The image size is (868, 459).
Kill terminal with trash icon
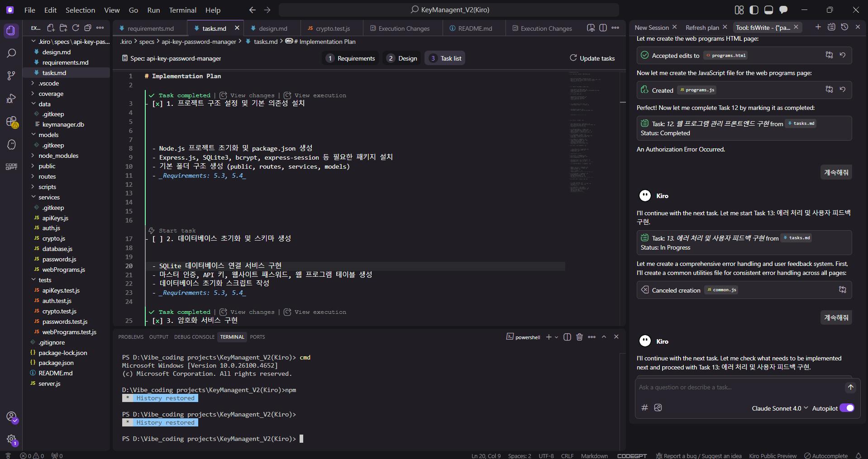point(580,337)
